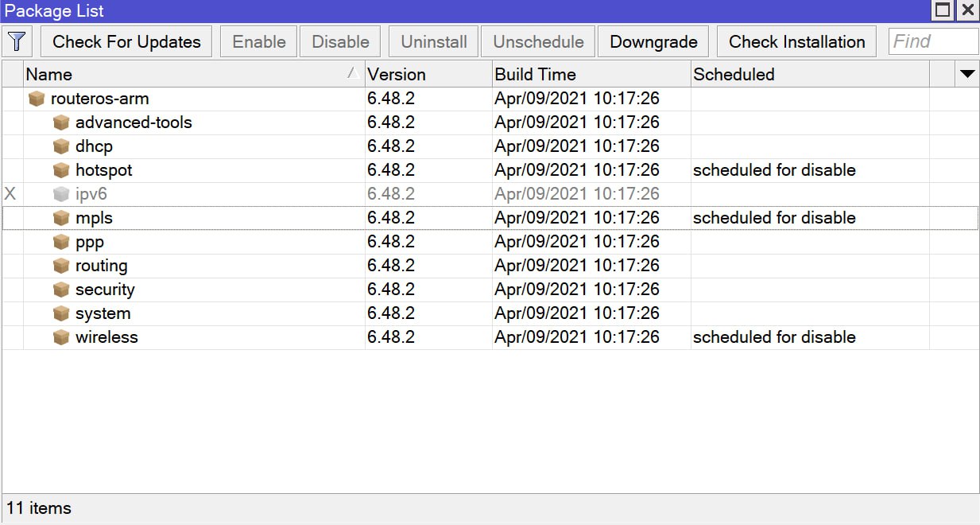Viewport: 980px width, 525px height.
Task: Click the wireless package icon
Action: (x=61, y=337)
